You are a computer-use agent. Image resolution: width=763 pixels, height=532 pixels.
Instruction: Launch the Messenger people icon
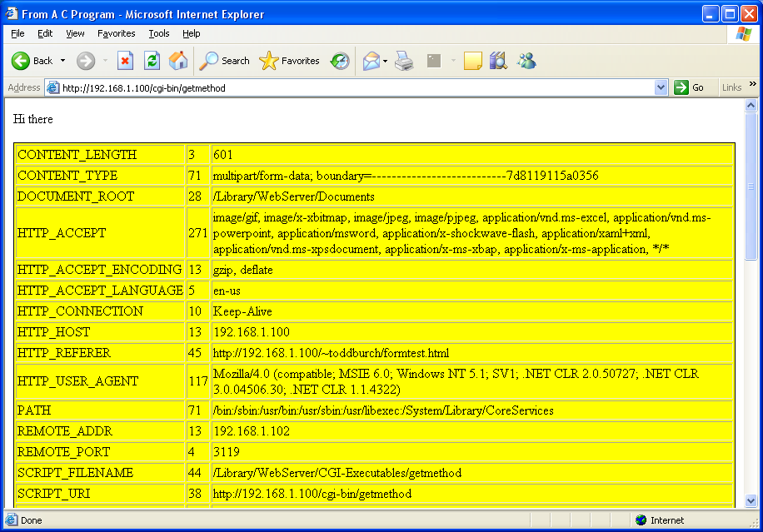(x=526, y=61)
